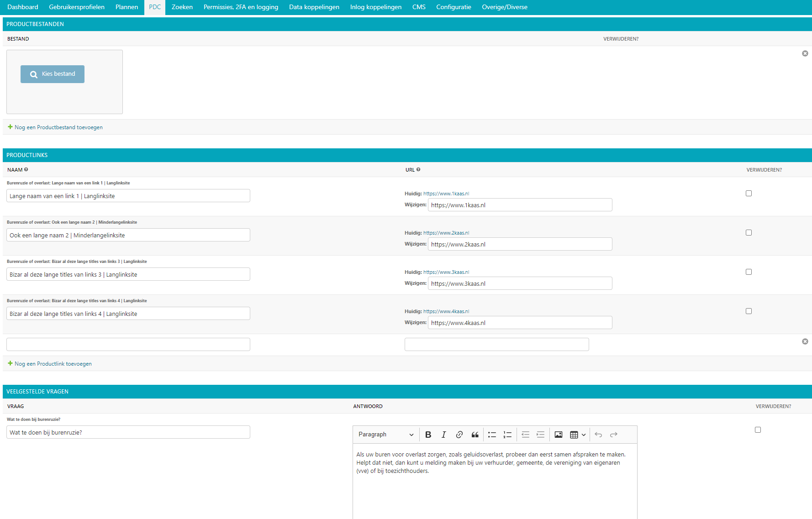Insert a hyperlink in the answer editor
This screenshot has height=519, width=812.
pyautogui.click(x=459, y=435)
